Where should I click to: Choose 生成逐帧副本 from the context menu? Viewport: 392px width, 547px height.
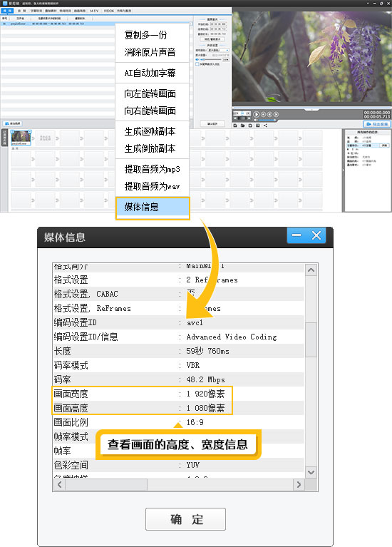pyautogui.click(x=152, y=131)
